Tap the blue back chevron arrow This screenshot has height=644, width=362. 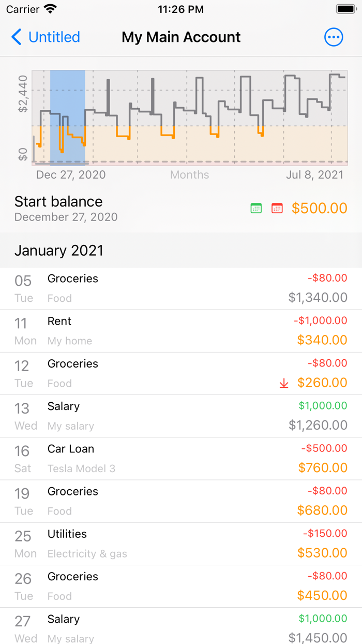(16, 37)
